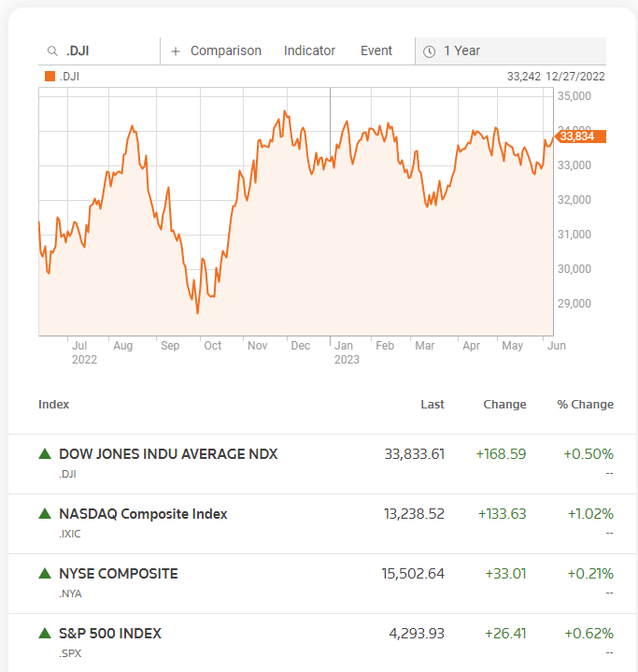
Task: Click the NYSE last value 15,502.64
Action: coord(413,574)
